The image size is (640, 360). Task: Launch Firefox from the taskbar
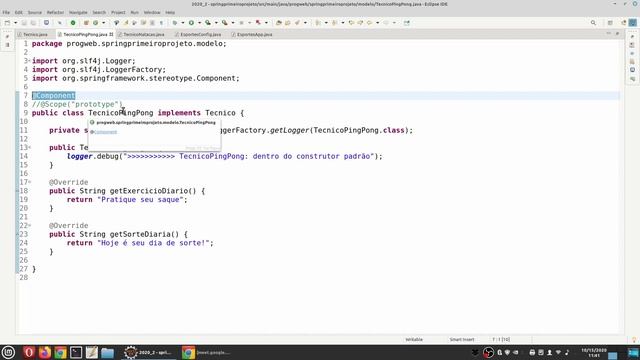[x=44, y=352]
